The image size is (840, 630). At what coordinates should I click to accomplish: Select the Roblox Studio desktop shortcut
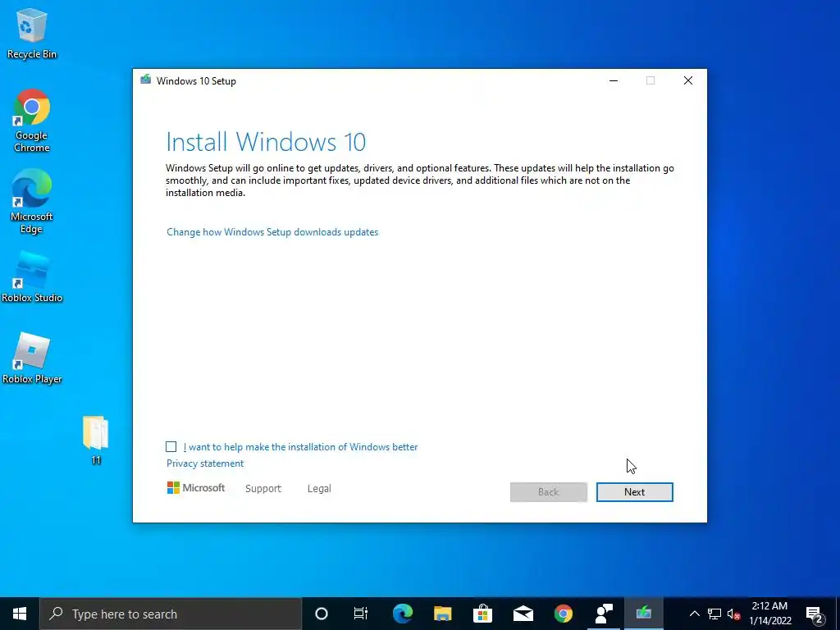click(32, 277)
